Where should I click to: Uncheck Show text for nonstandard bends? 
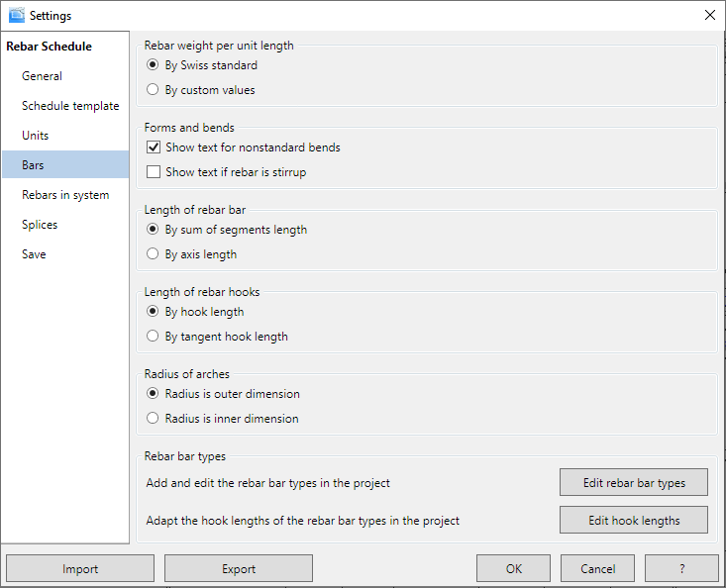(x=154, y=147)
